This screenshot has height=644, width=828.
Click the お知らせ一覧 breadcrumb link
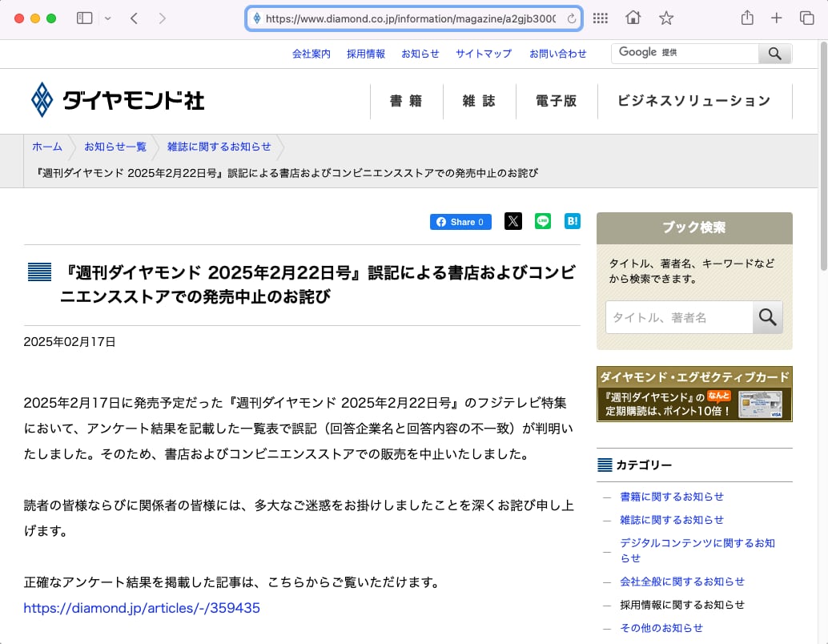[x=115, y=147]
